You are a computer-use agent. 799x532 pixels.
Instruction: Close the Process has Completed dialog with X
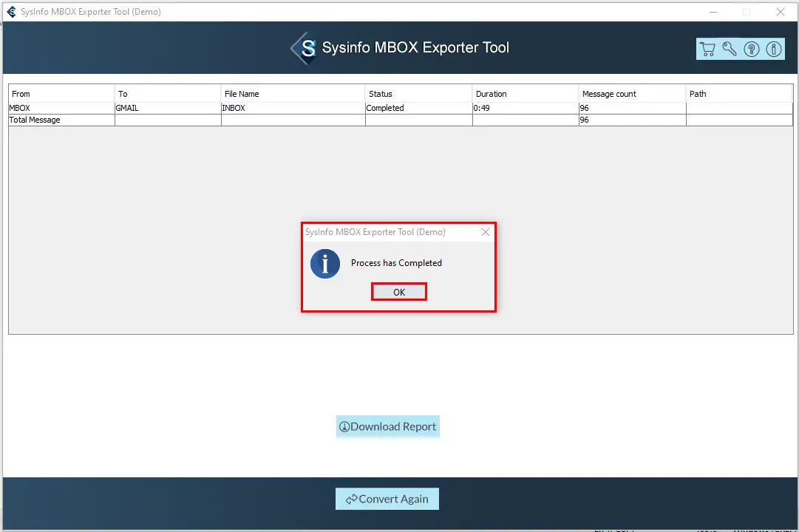[486, 232]
